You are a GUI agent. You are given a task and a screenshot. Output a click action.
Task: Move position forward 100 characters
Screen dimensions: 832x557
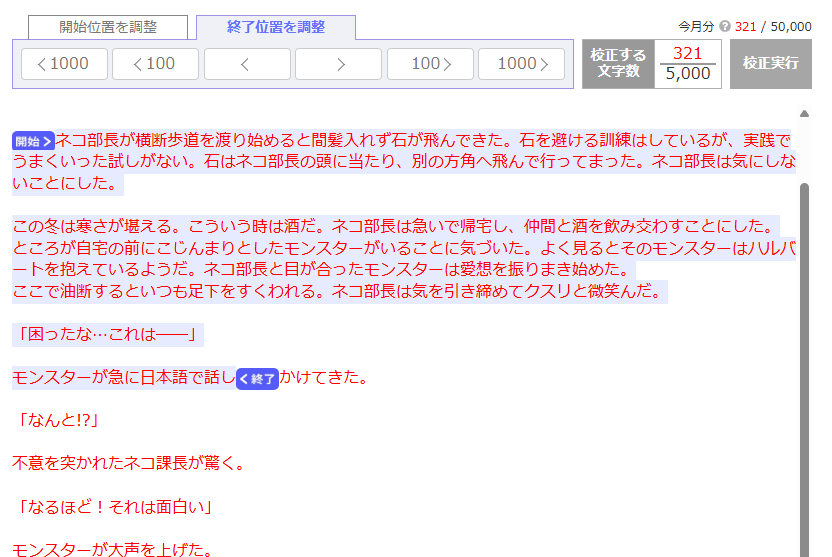(x=430, y=64)
